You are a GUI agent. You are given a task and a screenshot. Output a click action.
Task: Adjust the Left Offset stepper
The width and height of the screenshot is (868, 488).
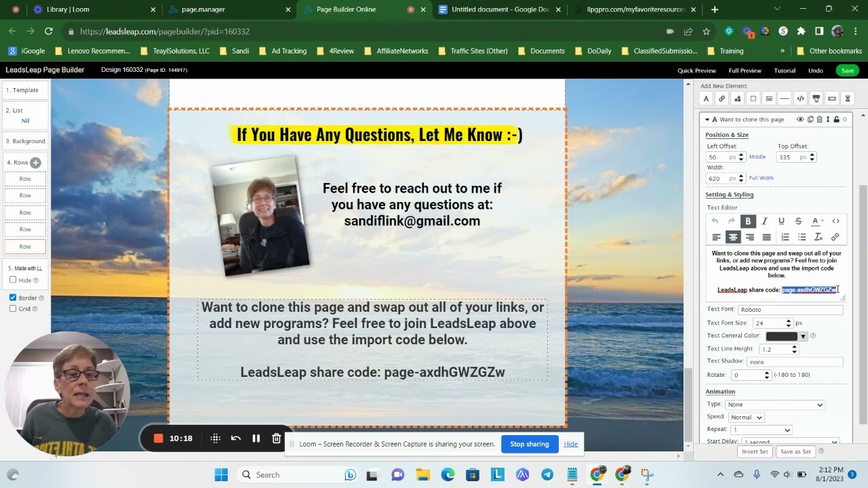741,157
